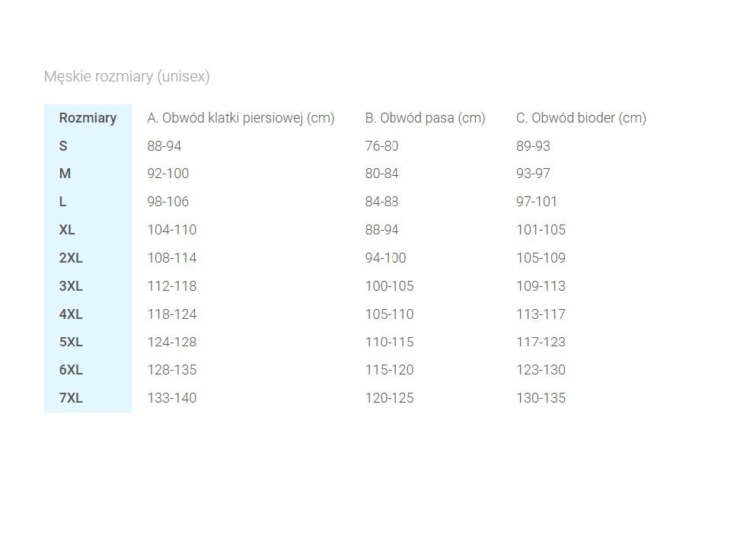This screenshot has height=548, width=756.
Task: Select the 4XL size label
Action: (x=71, y=314)
